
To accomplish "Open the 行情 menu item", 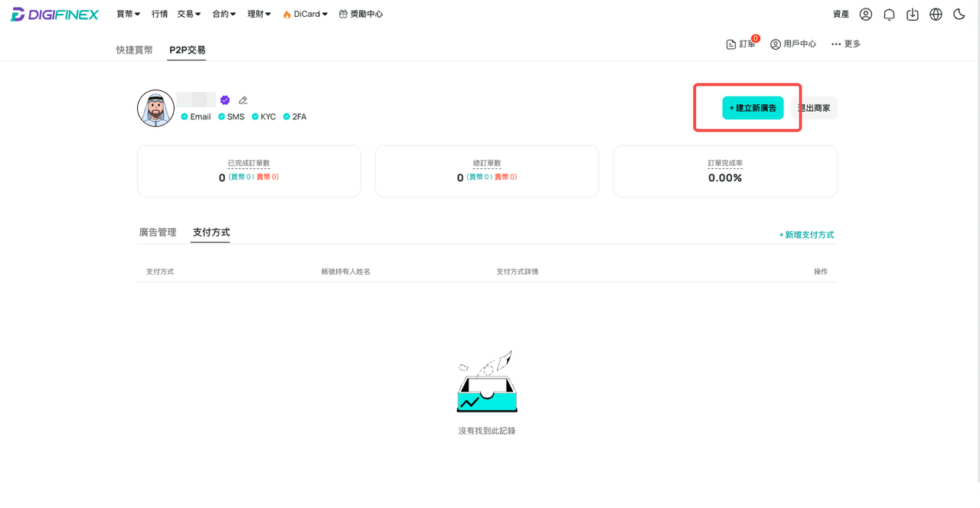I will (x=159, y=15).
